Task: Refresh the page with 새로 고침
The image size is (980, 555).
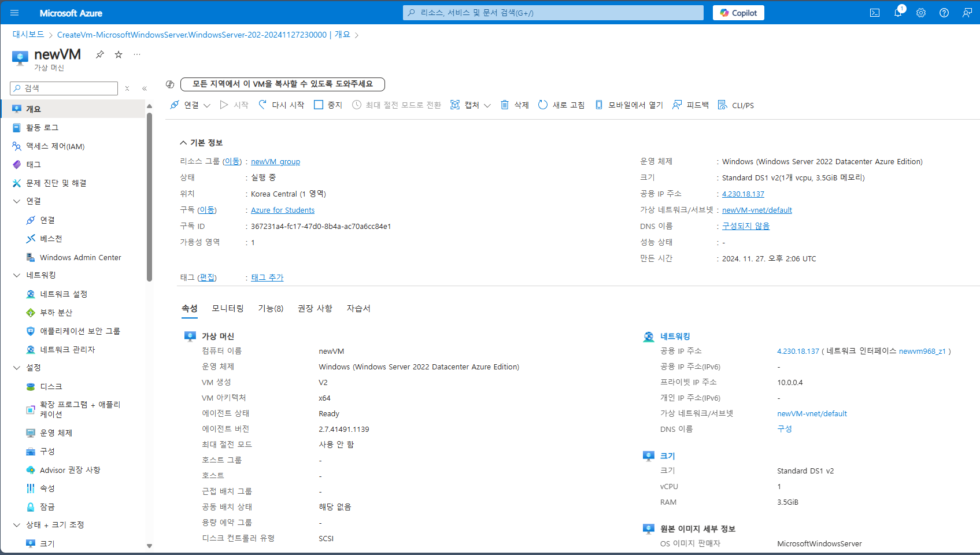Action: 561,105
